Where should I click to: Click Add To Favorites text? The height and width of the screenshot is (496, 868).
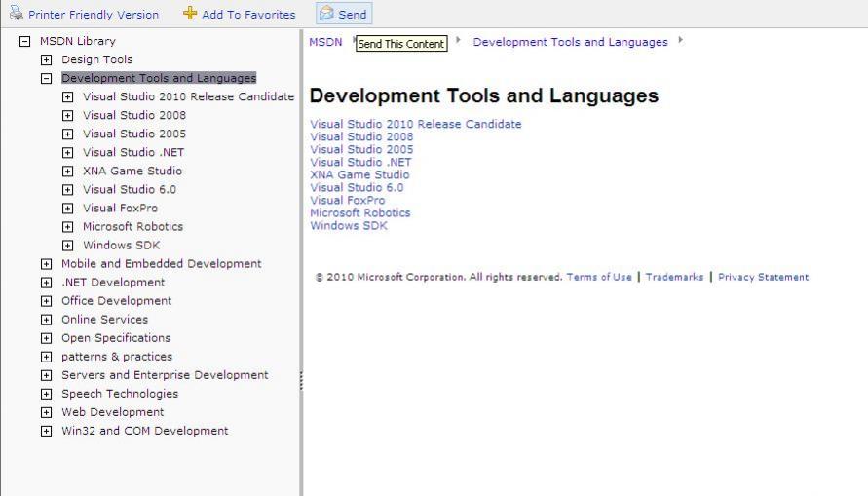pos(248,15)
